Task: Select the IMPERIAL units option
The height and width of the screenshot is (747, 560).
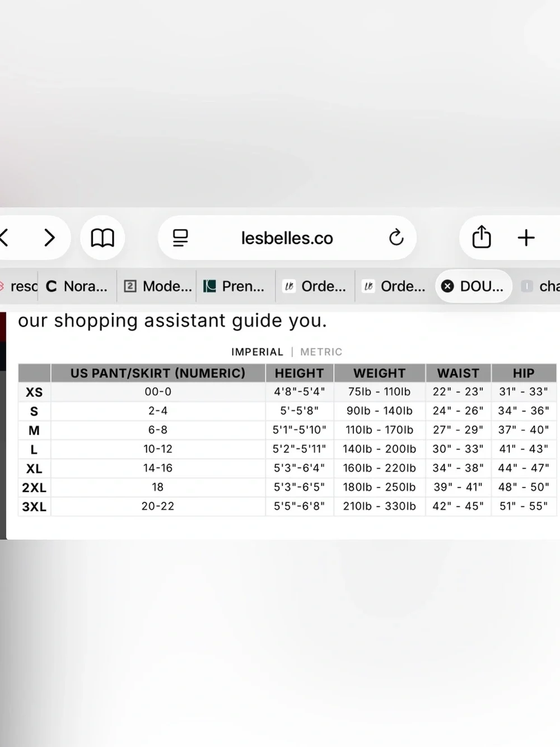Action: pyautogui.click(x=257, y=352)
